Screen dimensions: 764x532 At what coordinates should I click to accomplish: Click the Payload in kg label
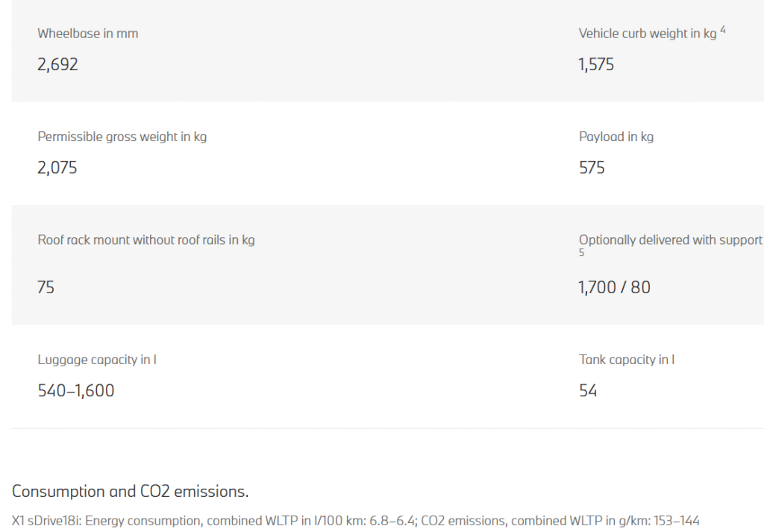click(x=616, y=137)
